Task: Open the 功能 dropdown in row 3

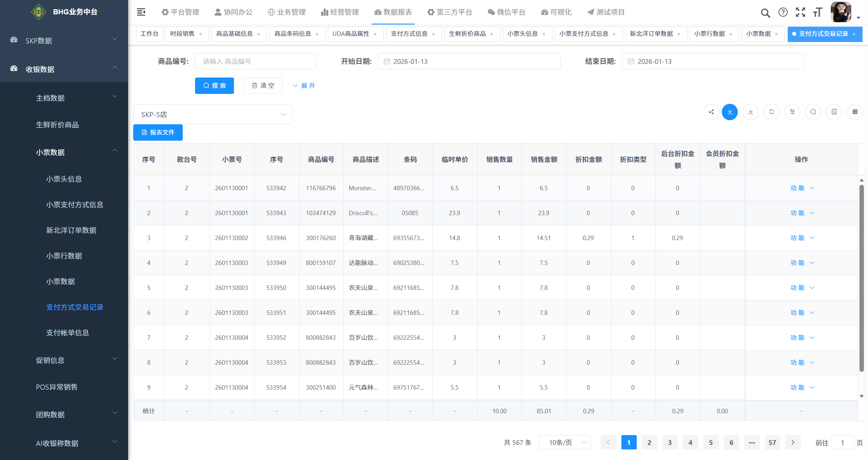Action: (x=802, y=238)
